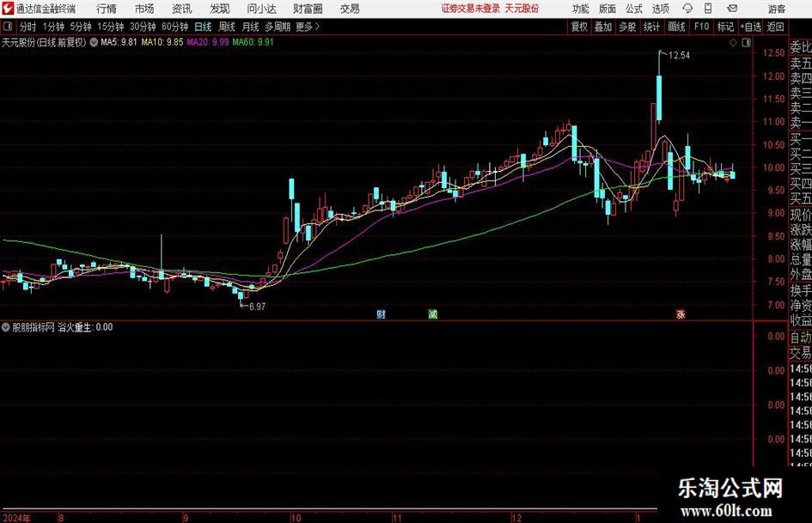Viewport: 812px width, 523px height.
Task: Click the 通达信 red logo icon
Action: pyautogui.click(x=8, y=9)
